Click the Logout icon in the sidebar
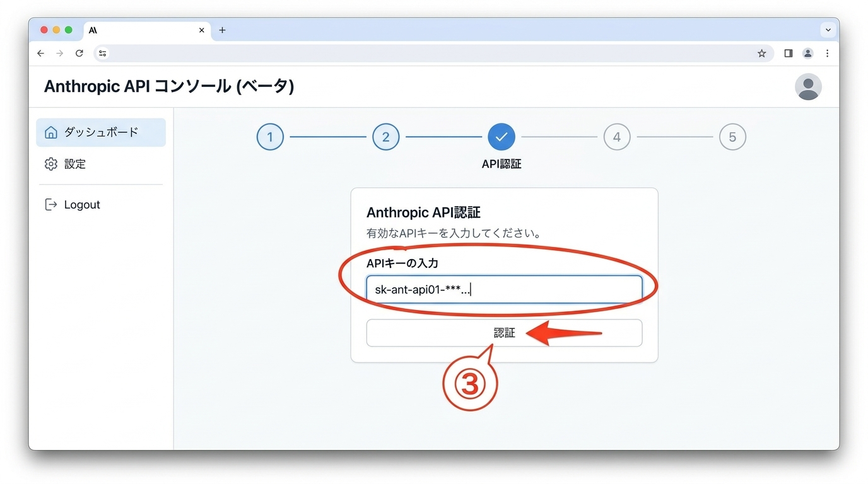This screenshot has height=484, width=868. 50,204
